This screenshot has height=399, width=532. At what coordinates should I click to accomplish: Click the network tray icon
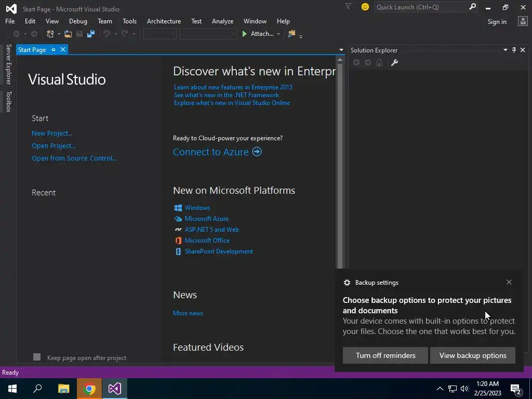453,389
